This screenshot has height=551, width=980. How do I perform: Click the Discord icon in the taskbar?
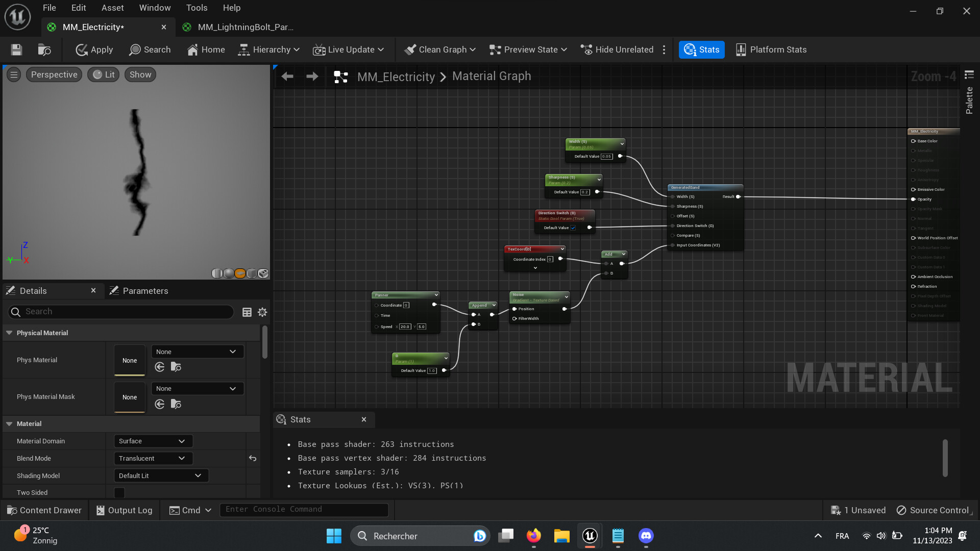(646, 536)
